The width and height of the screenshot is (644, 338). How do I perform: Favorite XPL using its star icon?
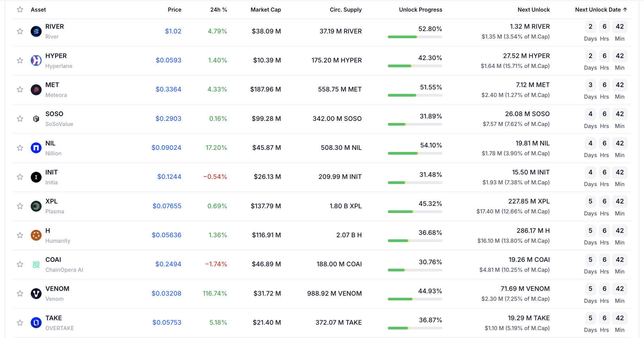click(20, 206)
